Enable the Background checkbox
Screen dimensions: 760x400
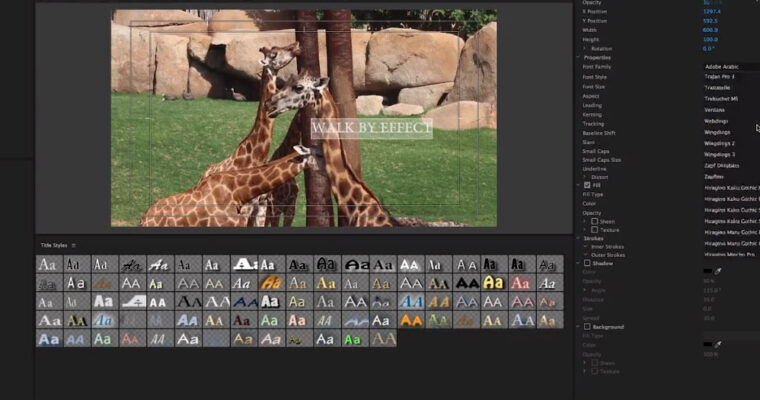click(587, 327)
